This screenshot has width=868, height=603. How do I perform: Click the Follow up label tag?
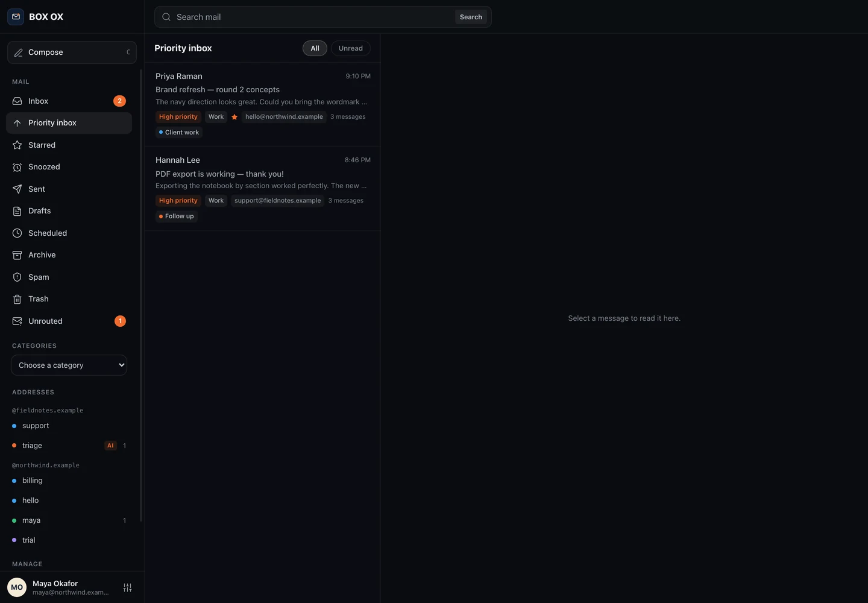177,216
